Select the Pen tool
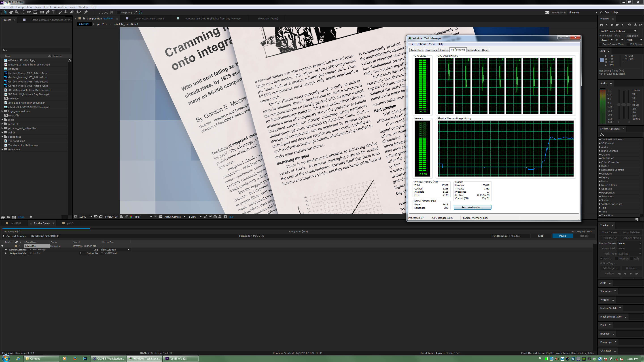This screenshot has height=362, width=644. click(x=47, y=12)
